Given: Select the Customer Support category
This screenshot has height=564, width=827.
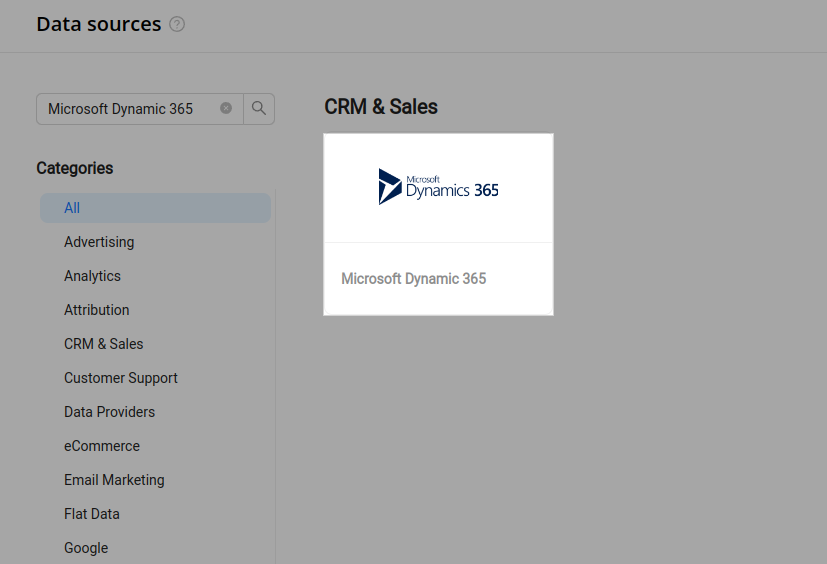Looking at the screenshot, I should (x=121, y=378).
